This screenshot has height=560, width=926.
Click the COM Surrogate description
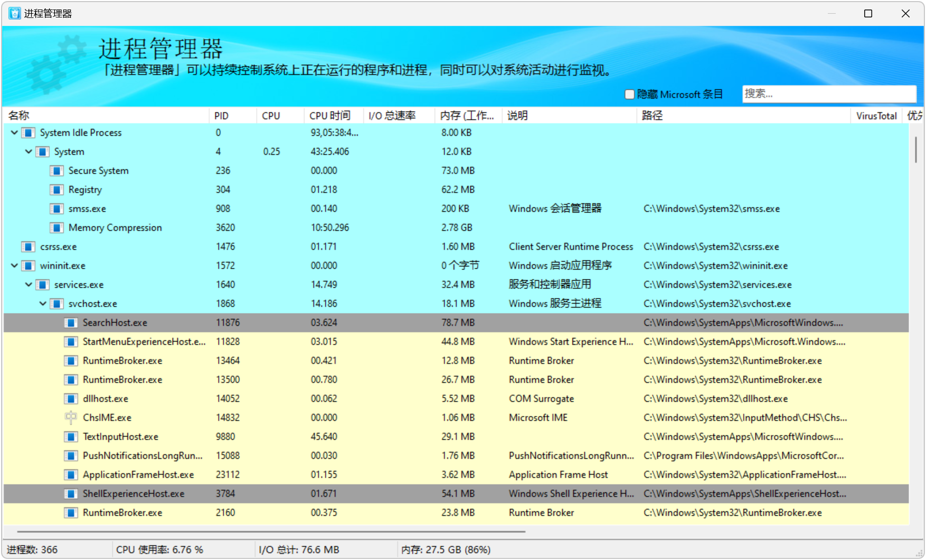[x=541, y=398]
